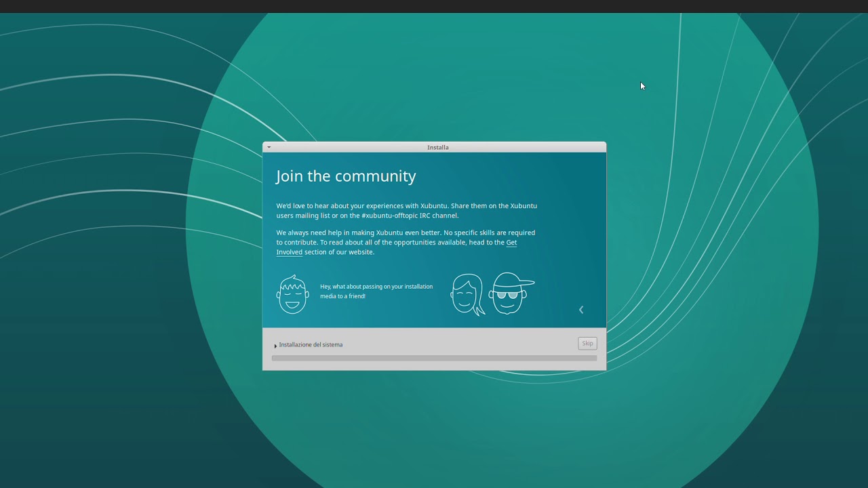
Task: Click the Skip button
Action: [587, 344]
